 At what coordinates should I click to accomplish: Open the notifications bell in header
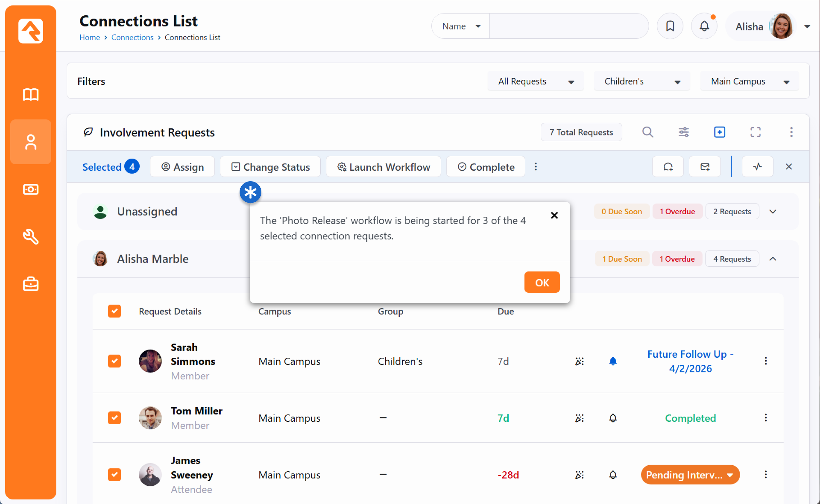coord(704,26)
